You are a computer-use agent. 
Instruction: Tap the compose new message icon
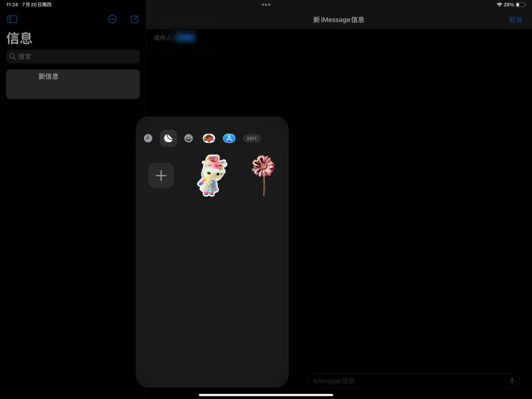point(134,19)
